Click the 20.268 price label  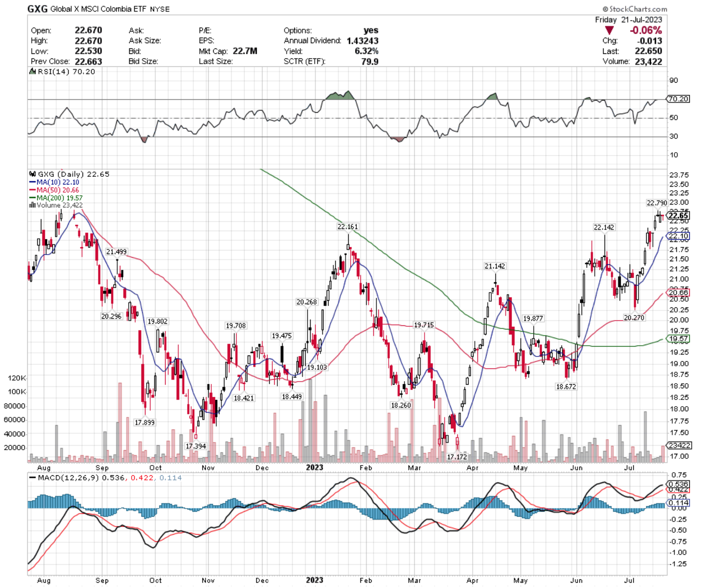tap(307, 302)
